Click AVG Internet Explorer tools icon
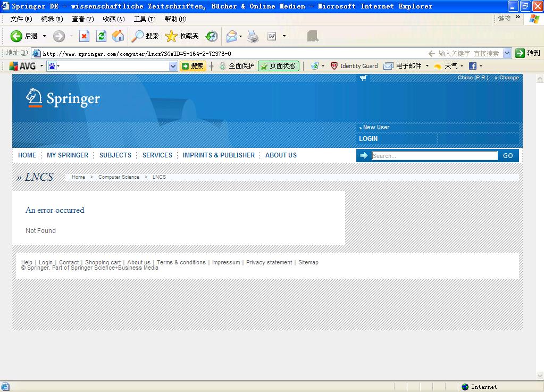The width and height of the screenshot is (544, 392). (x=314, y=66)
